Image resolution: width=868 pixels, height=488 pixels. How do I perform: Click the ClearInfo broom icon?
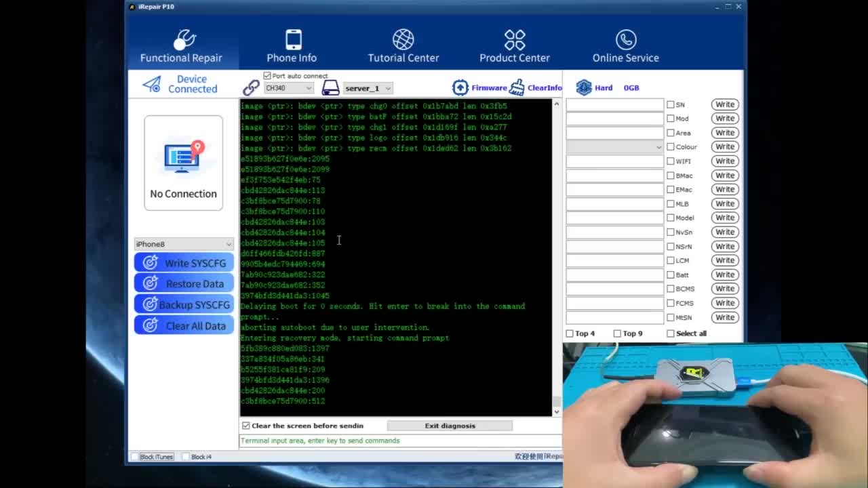coord(517,87)
